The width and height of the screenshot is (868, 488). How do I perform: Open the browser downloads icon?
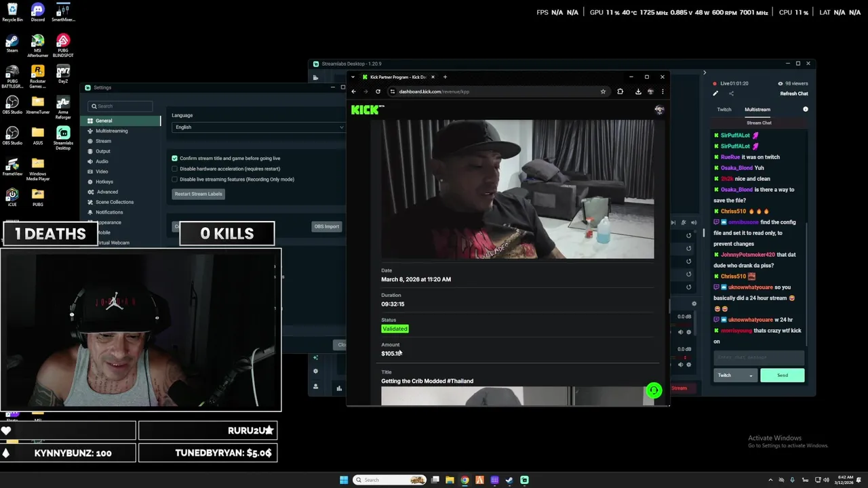tap(638, 91)
